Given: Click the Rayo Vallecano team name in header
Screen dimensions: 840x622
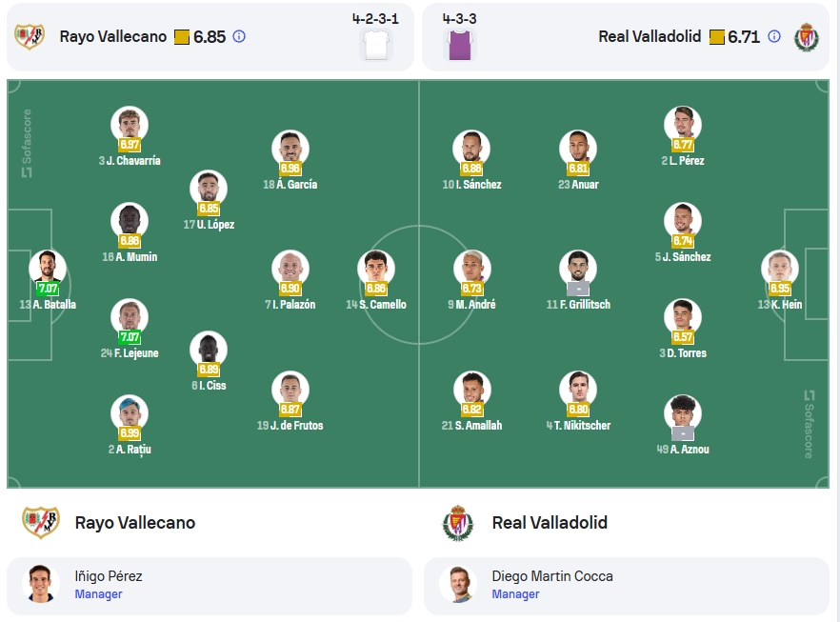Looking at the screenshot, I should pyautogui.click(x=113, y=36).
